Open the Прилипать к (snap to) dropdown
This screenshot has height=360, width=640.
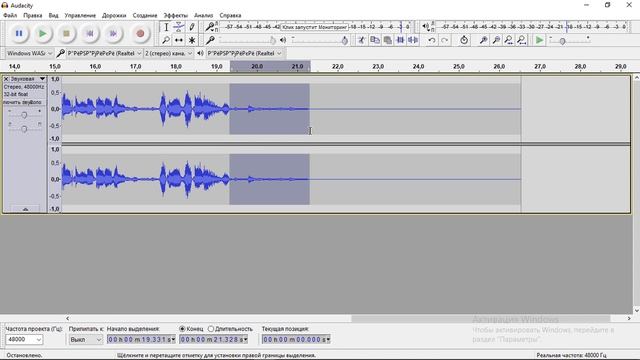click(x=85, y=340)
